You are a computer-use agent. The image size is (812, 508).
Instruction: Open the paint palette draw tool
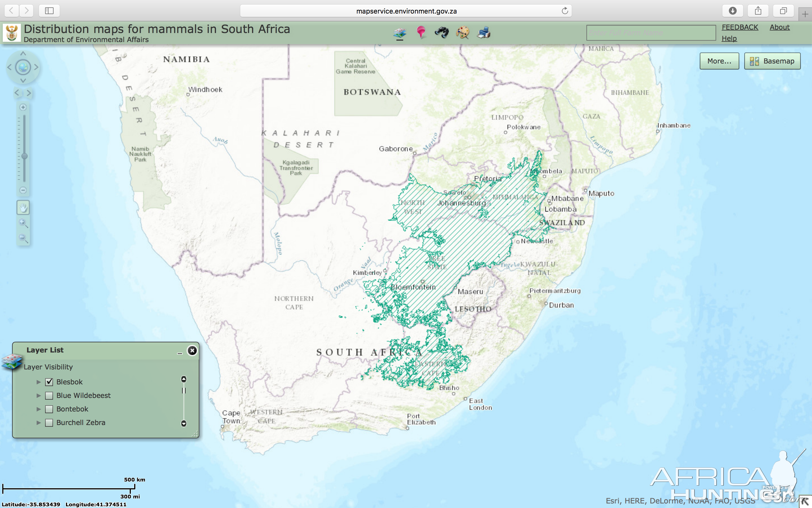coord(463,32)
